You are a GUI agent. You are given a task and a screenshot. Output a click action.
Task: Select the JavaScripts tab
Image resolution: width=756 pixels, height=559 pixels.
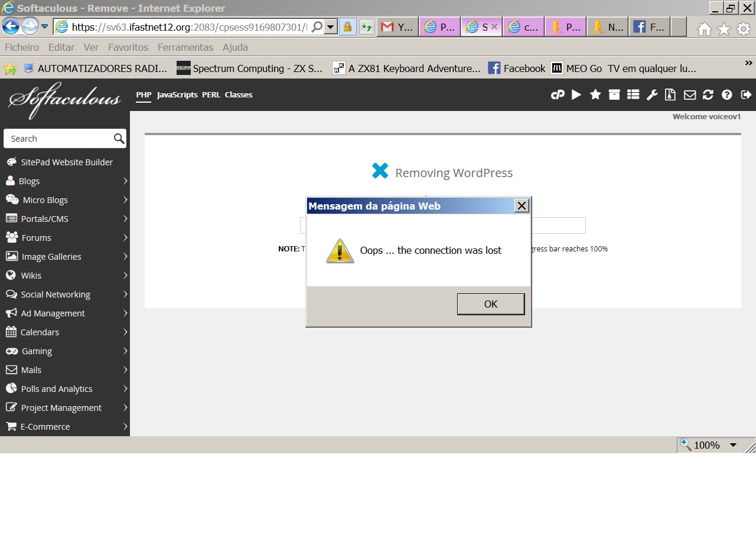[177, 95]
